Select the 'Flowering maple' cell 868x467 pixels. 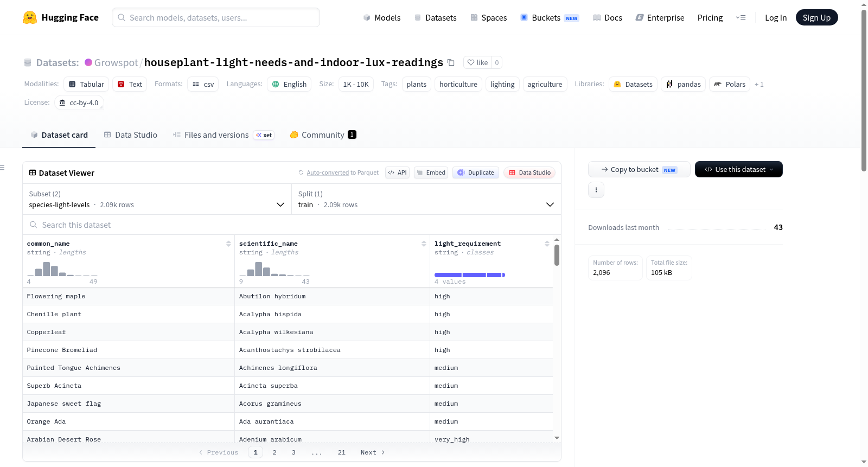click(129, 296)
